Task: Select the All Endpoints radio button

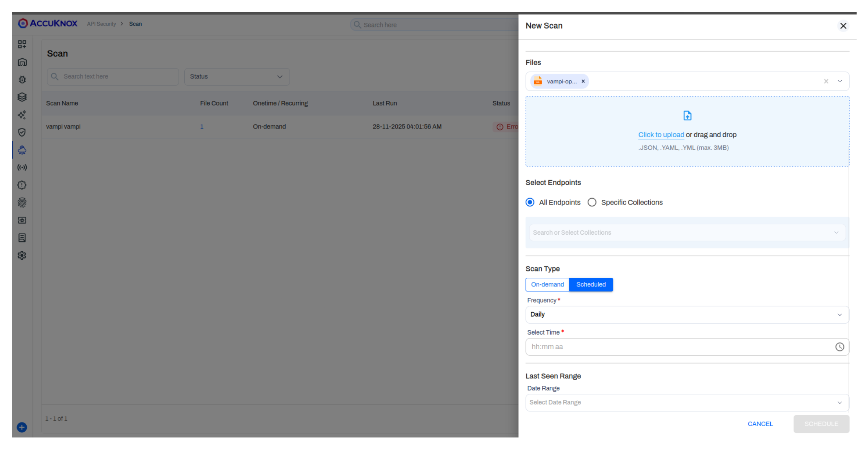Action: click(x=530, y=202)
